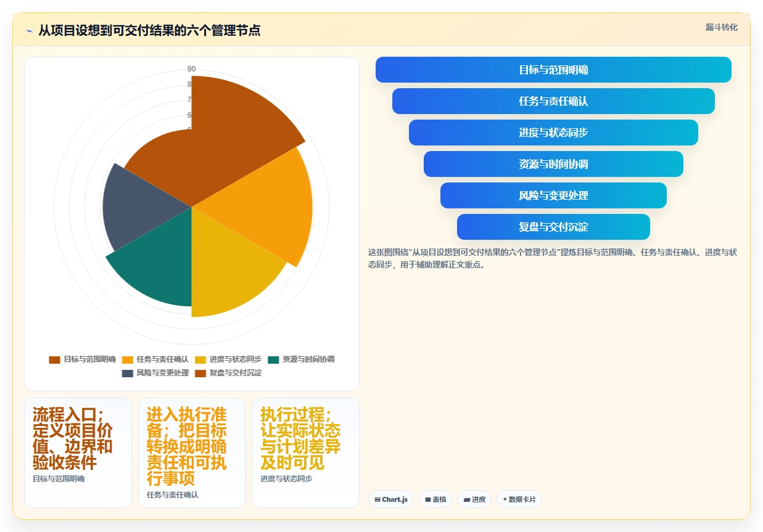Click the sparkle icon in 数据卡片 chip
The width and height of the screenshot is (763, 532).
505,499
